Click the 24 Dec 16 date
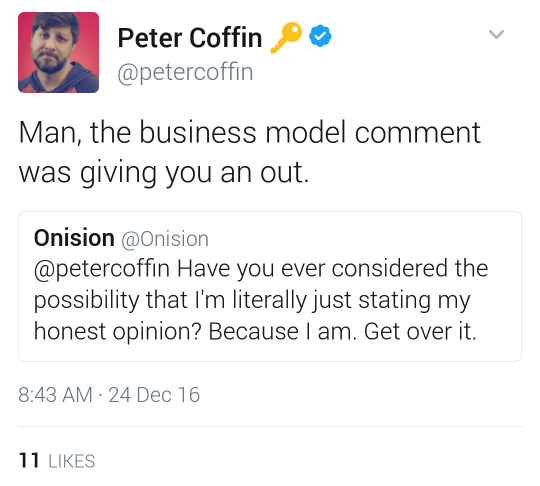This screenshot has width=540, height=486. click(x=154, y=395)
